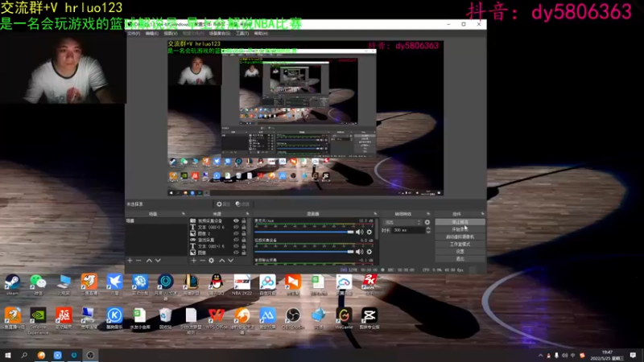The height and width of the screenshot is (362, 644).
Task: Open the 视图(V) menu in OBS
Action: (x=171, y=33)
